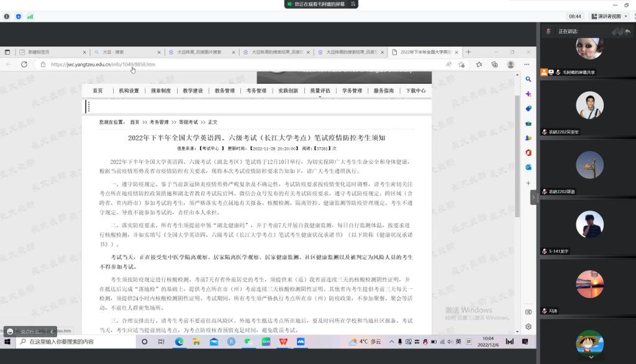636x364 pixels.
Task: Click the Edge sidebar settings gear
Action: [x=529, y=326]
